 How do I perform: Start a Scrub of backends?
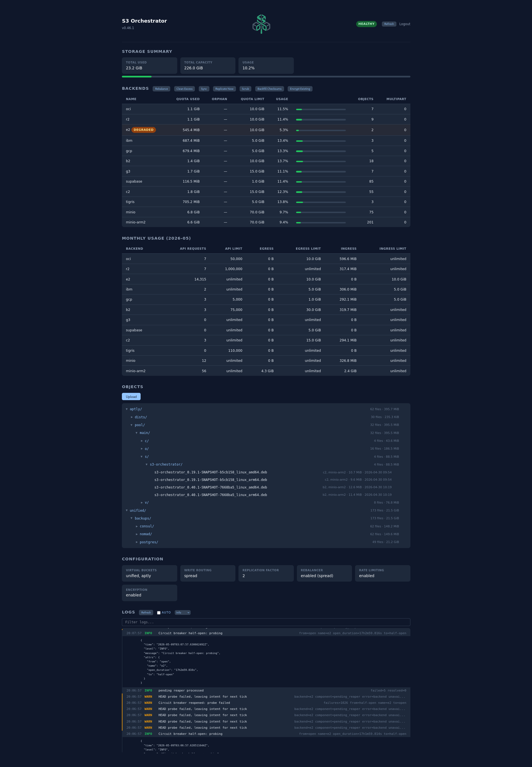coord(245,89)
